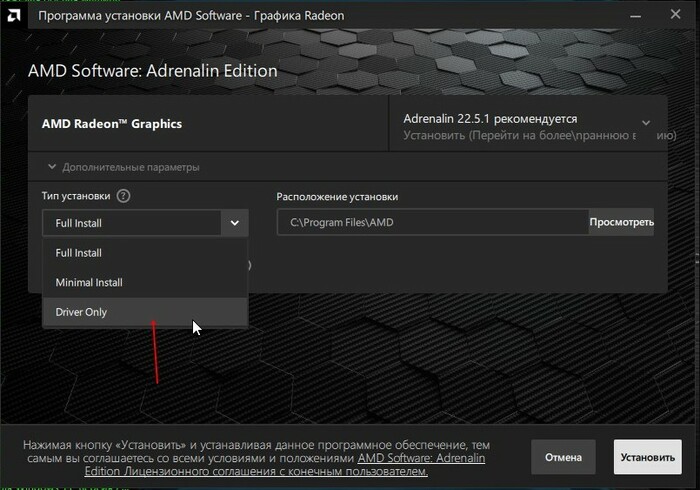Click the AMD Software: Adrenalin Edition title

click(x=153, y=71)
